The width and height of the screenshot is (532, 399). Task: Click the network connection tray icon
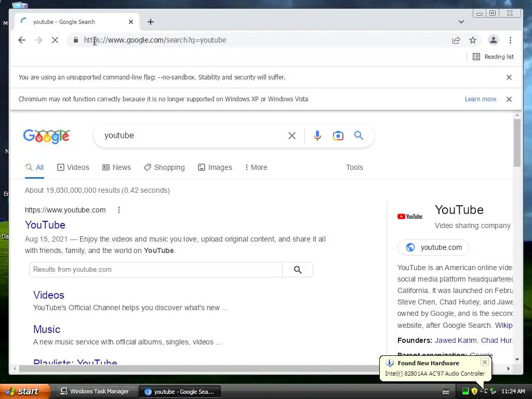tap(484, 391)
